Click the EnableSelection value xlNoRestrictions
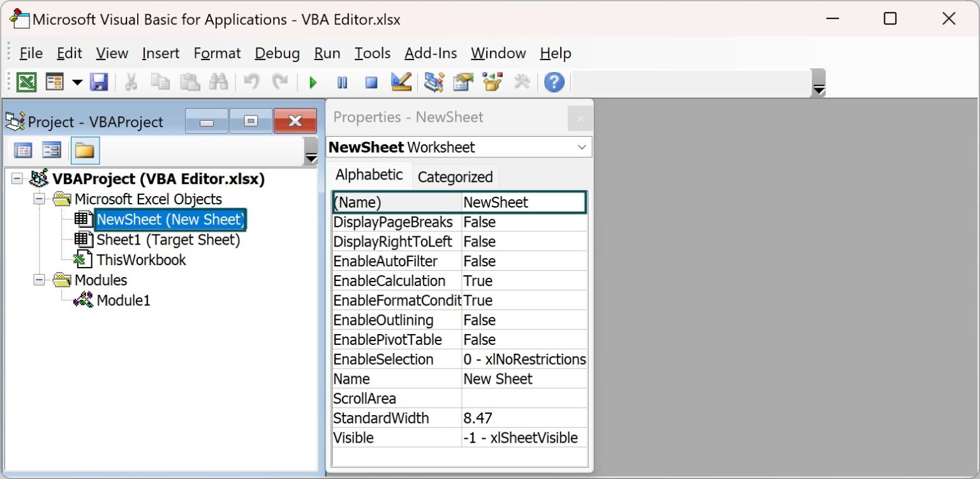Screen dimensions: 980x479 [x=524, y=360]
